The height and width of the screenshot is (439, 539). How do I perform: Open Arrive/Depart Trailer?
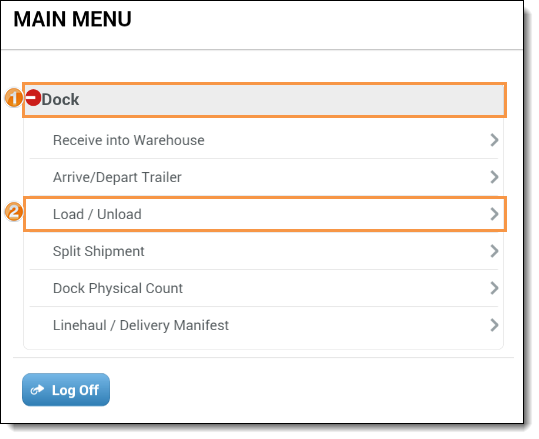pos(264,177)
